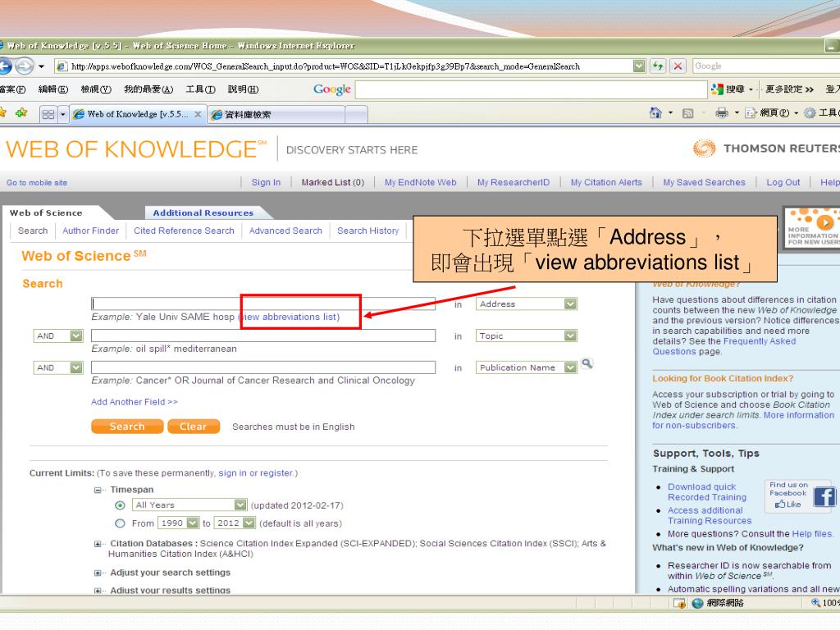Click the Frequently Asked Questions link
The width and height of the screenshot is (840, 630).
tap(724, 346)
